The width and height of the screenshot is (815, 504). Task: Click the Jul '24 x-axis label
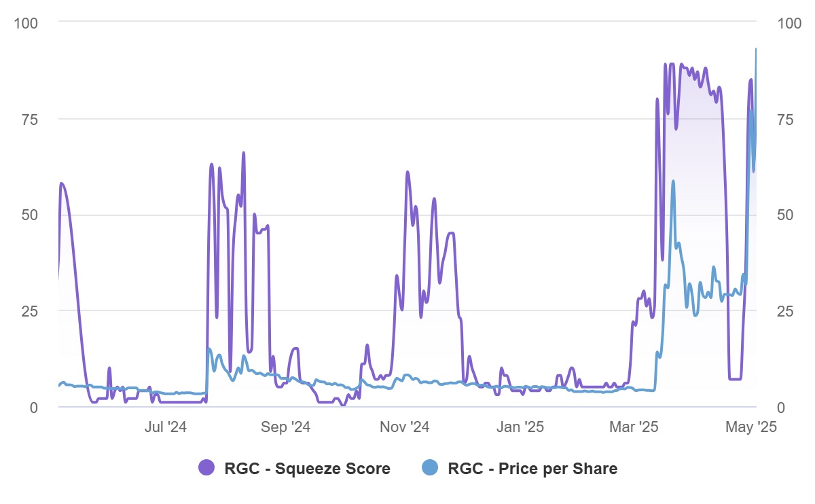point(166,427)
